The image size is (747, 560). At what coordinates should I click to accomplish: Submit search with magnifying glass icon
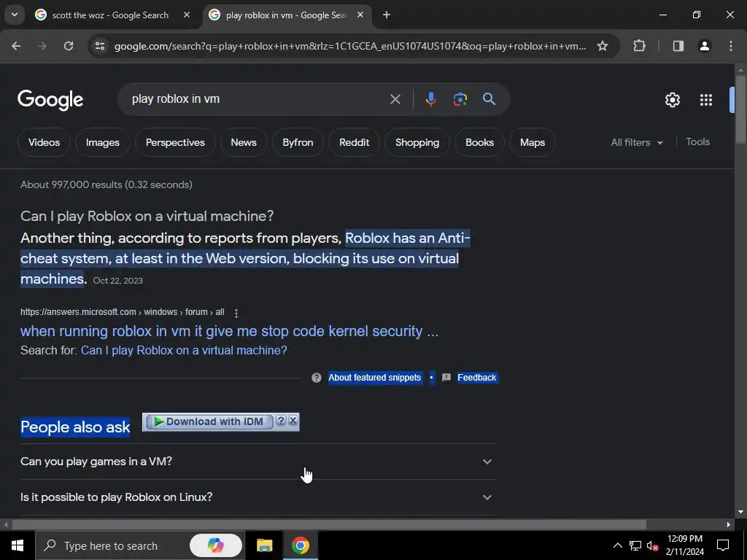pyautogui.click(x=489, y=99)
